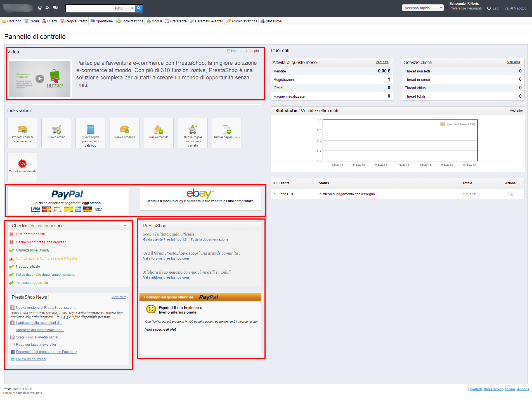Open the Regole Prezzo menu
The height and width of the screenshot is (405, 532).
tap(74, 21)
